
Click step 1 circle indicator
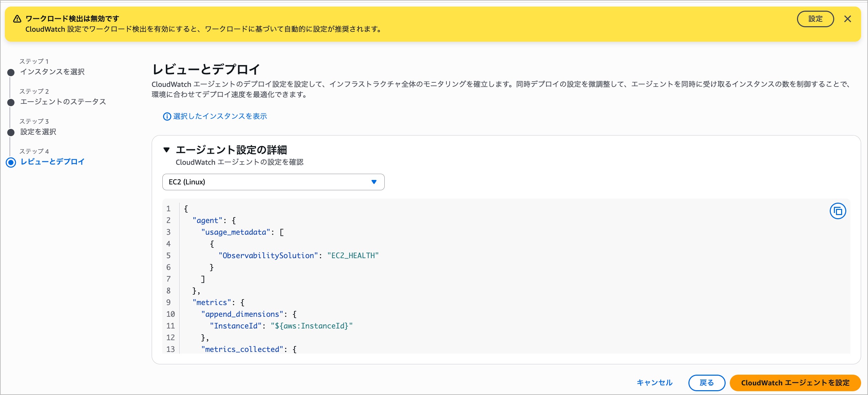11,72
